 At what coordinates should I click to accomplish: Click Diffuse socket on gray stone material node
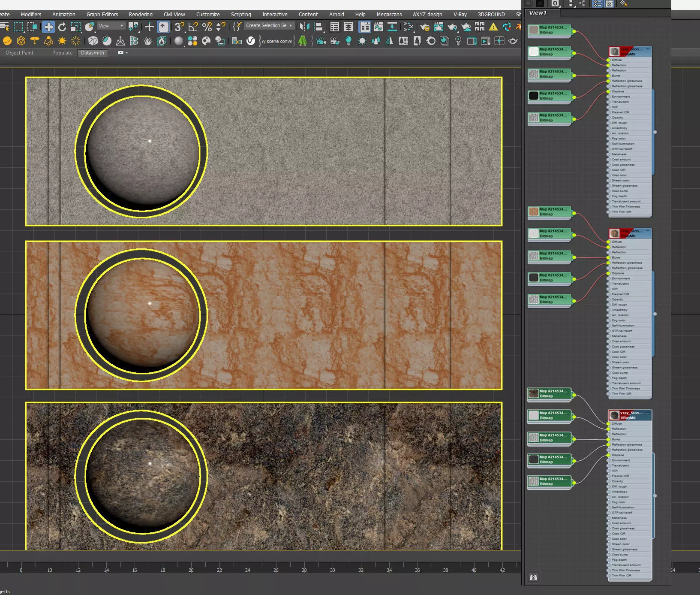[608, 60]
